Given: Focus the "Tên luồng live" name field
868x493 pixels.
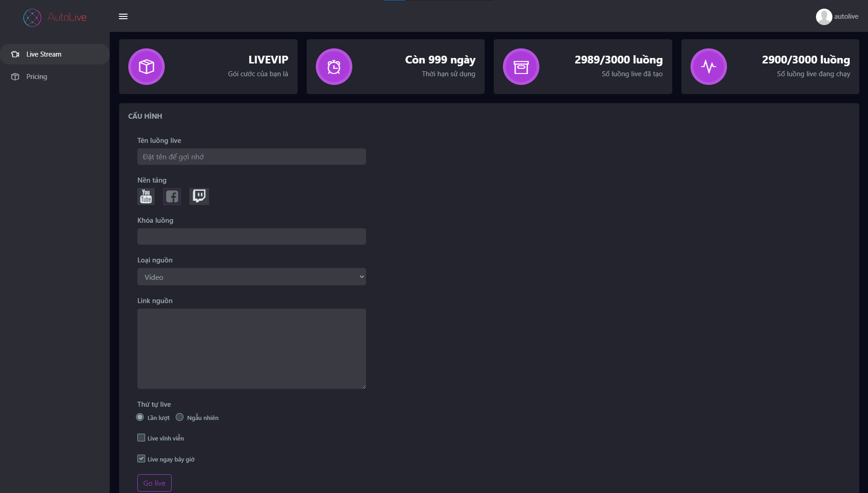Looking at the screenshot, I should (x=251, y=157).
